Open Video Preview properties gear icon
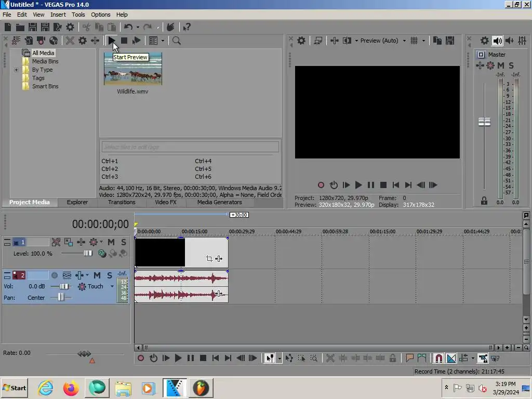Image resolution: width=532 pixels, height=399 pixels. coord(301,41)
